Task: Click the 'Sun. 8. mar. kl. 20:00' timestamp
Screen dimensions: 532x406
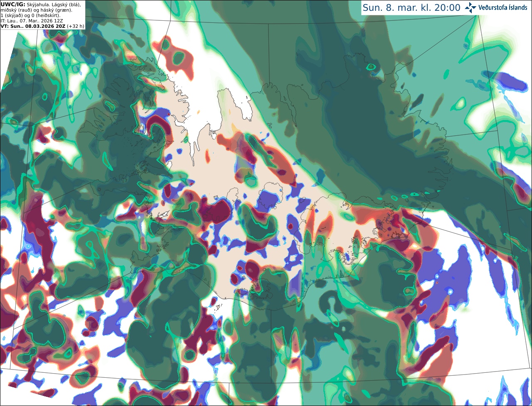Action: click(x=411, y=7)
